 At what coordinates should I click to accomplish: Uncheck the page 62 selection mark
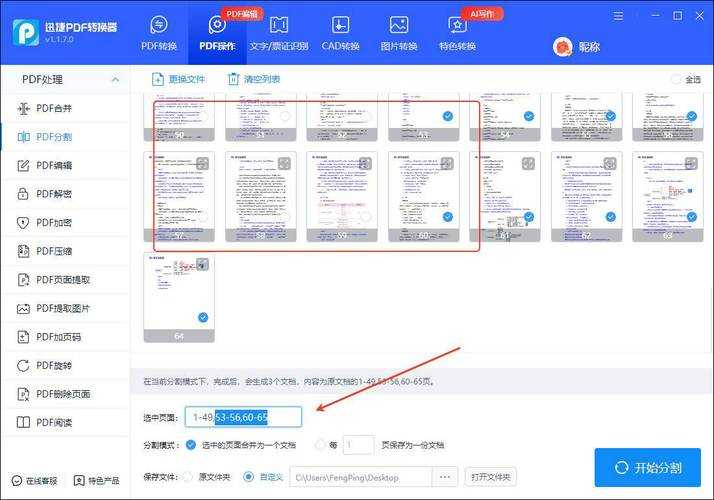click(611, 217)
